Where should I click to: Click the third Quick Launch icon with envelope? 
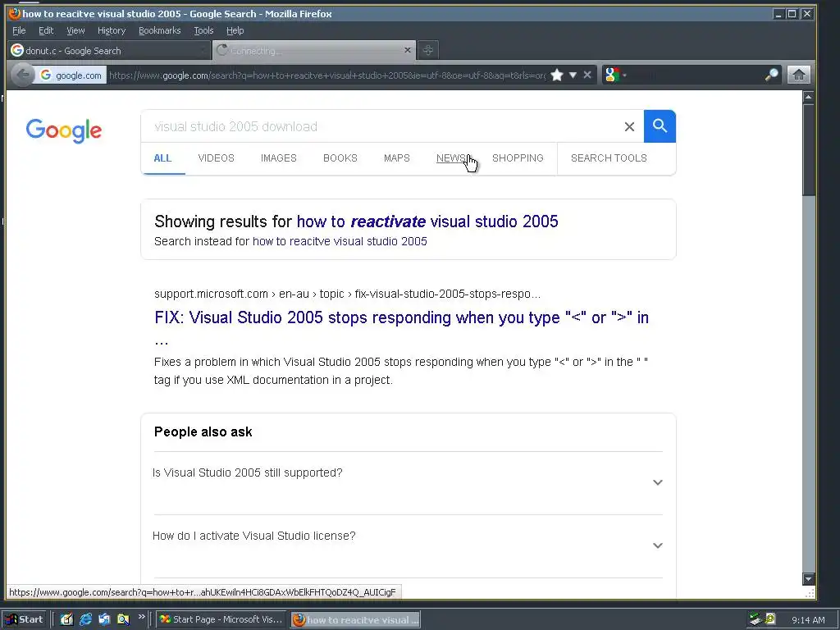click(x=104, y=619)
